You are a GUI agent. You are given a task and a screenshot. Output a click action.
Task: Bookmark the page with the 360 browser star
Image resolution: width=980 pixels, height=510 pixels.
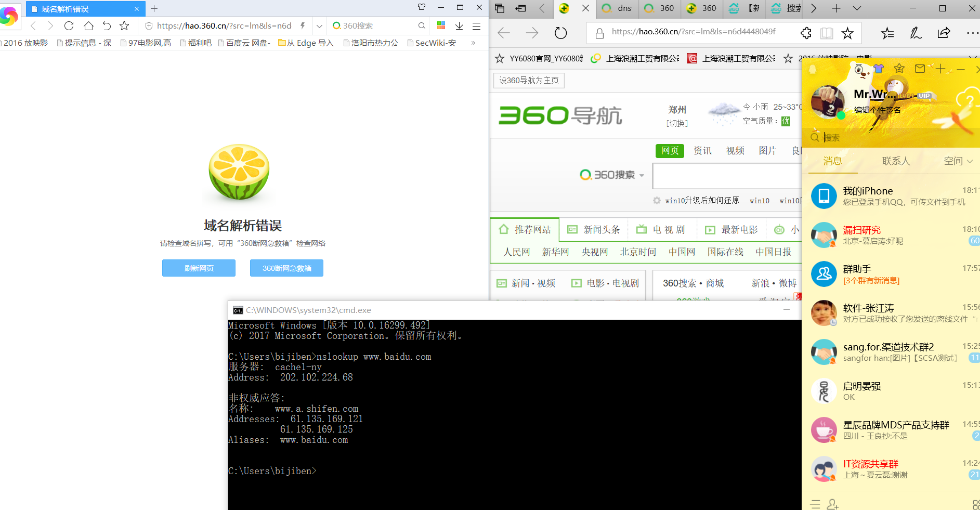coord(124,25)
